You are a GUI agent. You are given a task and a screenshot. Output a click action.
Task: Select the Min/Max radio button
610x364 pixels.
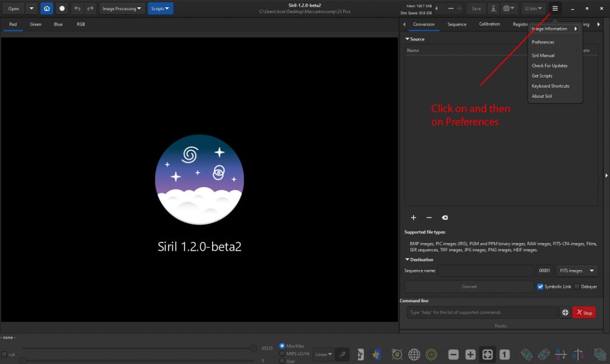pos(282,346)
